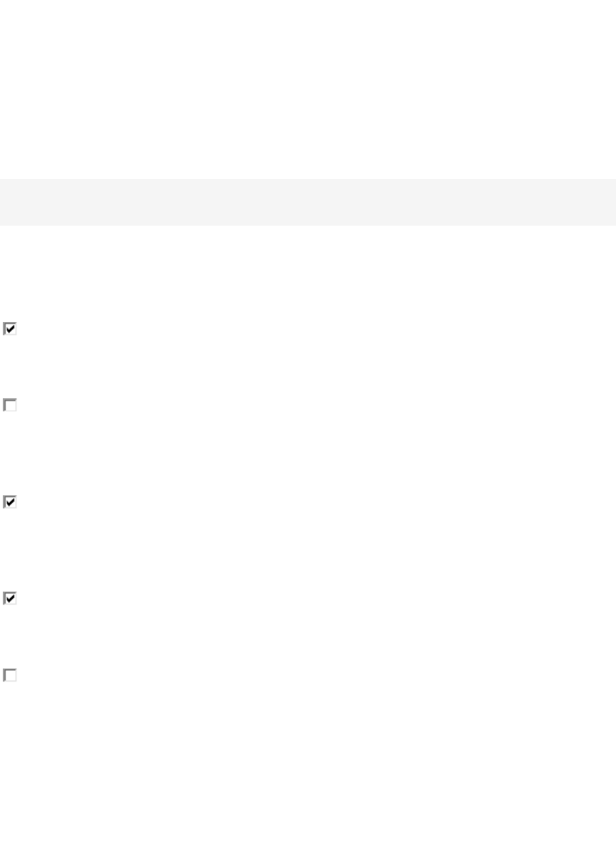Click the light gray horizontal banner
The width and height of the screenshot is (616, 859).
(x=308, y=202)
